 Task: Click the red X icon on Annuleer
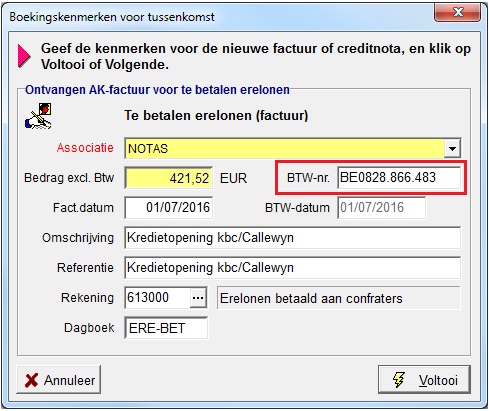[x=32, y=380]
